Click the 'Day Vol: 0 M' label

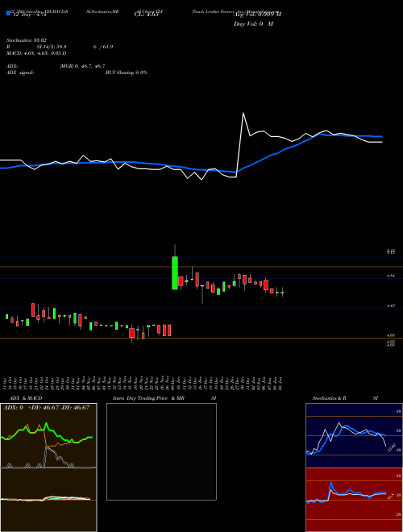pos(253,24)
